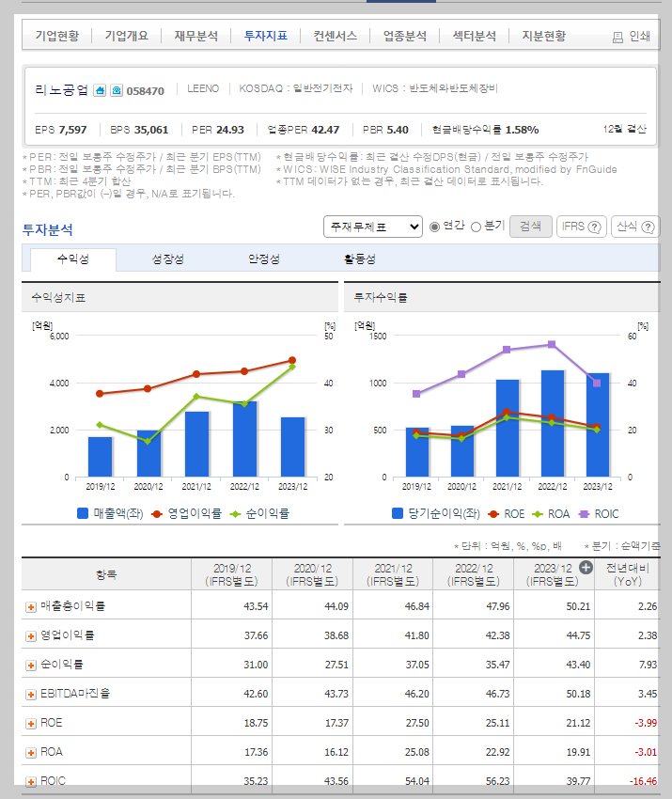Click the 매출총이익률 2023/12 value 50.21
Image resolution: width=672 pixels, height=799 pixels.
[578, 606]
